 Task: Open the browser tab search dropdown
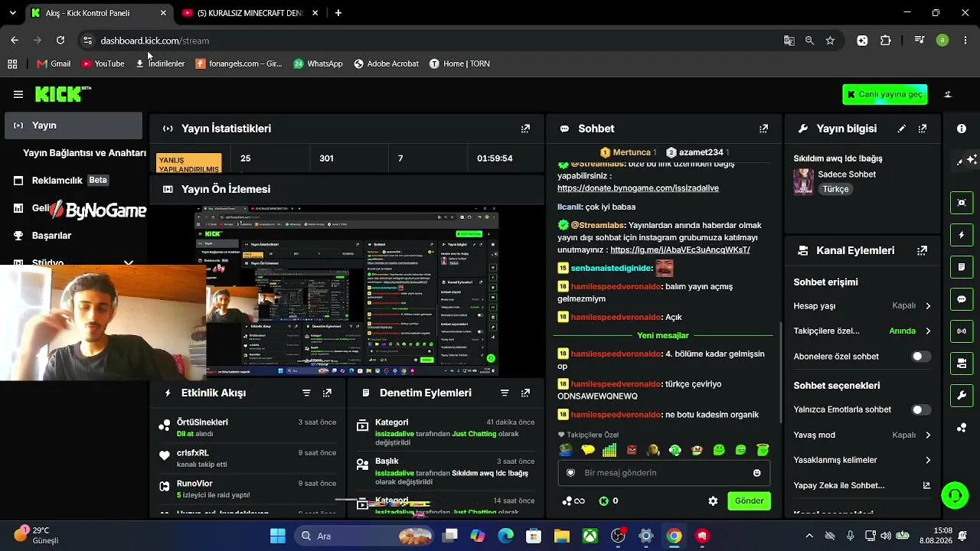pos(12,13)
